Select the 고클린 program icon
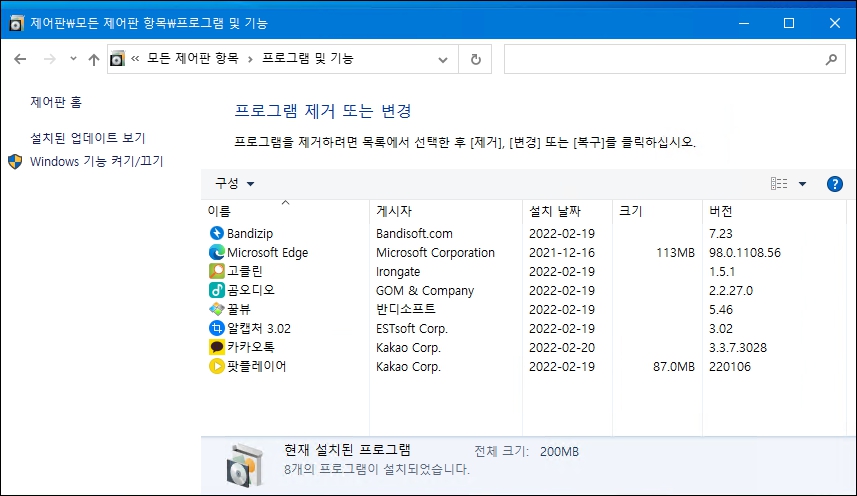The image size is (857, 496). pyautogui.click(x=216, y=271)
